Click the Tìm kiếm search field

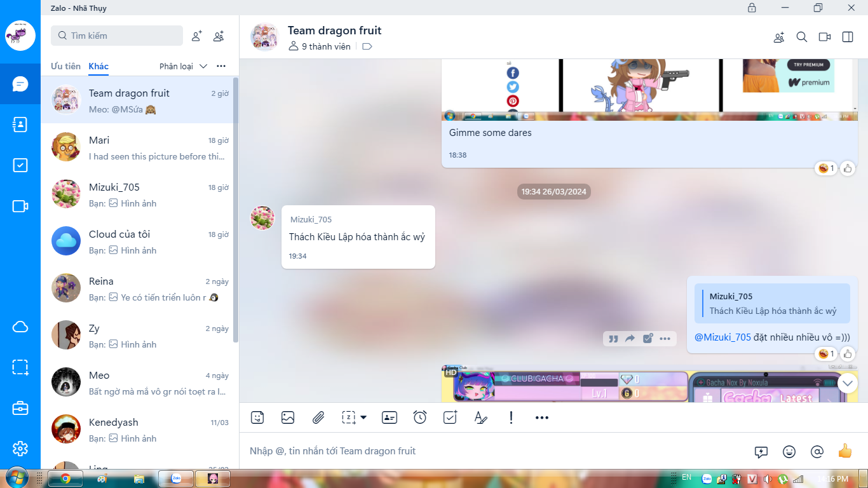(x=117, y=36)
